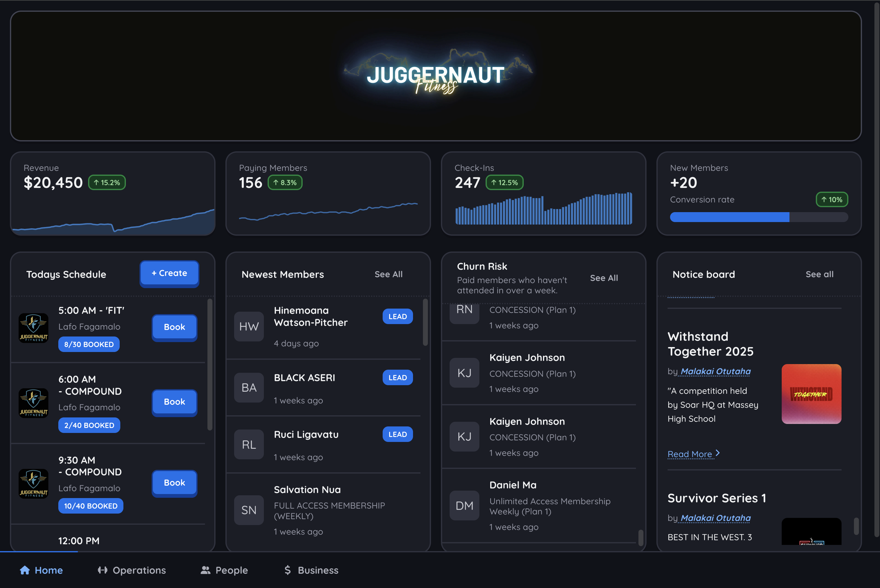The width and height of the screenshot is (880, 588).
Task: Click Salvation Nua's SN avatar
Action: tap(249, 510)
